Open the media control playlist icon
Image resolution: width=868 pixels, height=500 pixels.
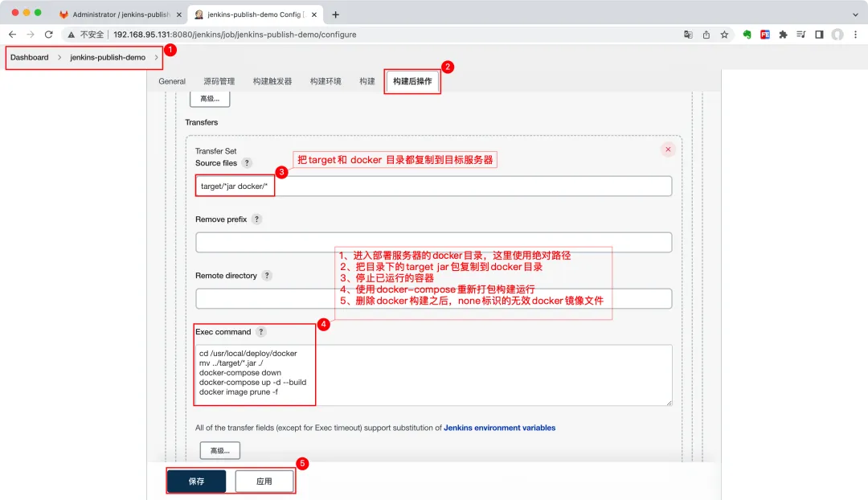click(x=801, y=35)
